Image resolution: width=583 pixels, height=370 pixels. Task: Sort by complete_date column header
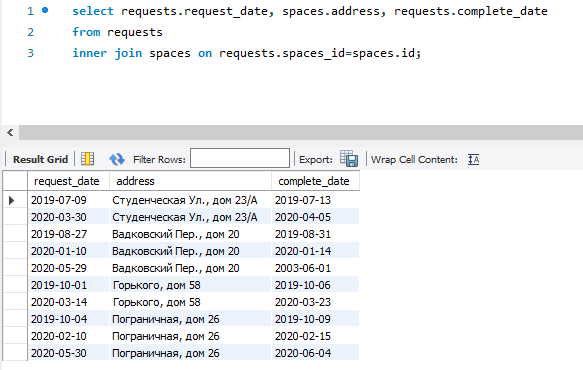coord(316,181)
